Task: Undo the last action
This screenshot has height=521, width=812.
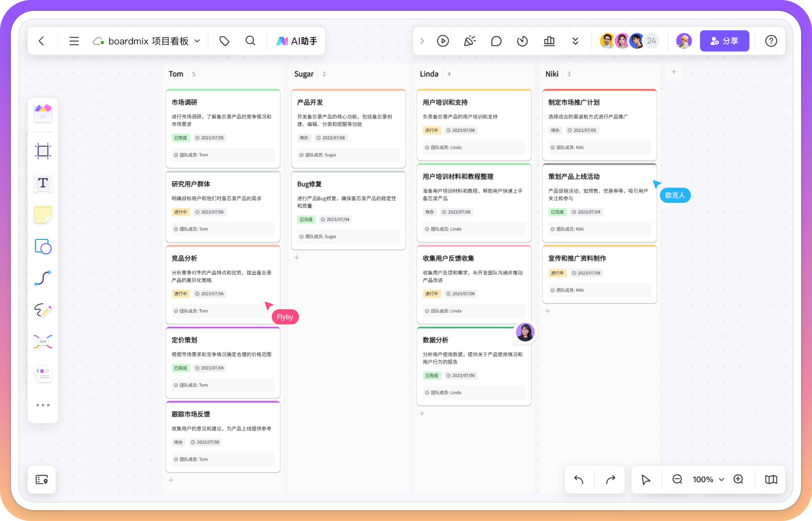Action: 579,480
